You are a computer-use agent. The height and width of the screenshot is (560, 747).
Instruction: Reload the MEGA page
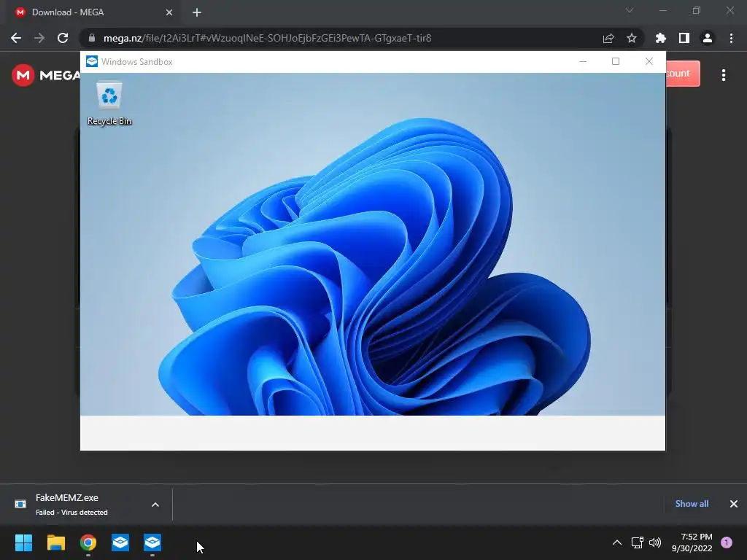pyautogui.click(x=63, y=38)
